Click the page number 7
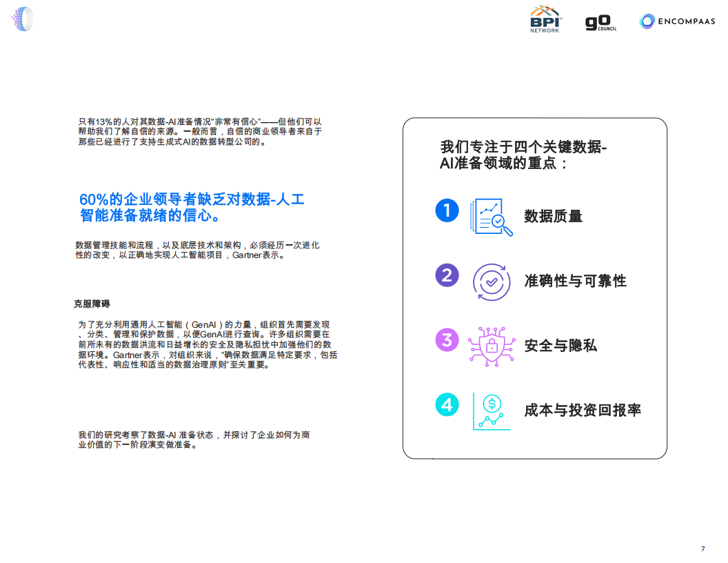The height and width of the screenshot is (563, 728). [703, 549]
